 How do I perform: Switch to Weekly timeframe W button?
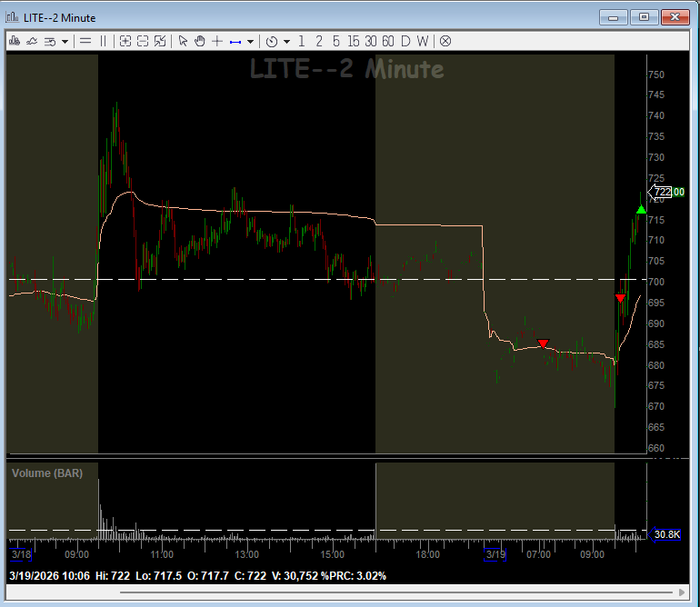423,42
